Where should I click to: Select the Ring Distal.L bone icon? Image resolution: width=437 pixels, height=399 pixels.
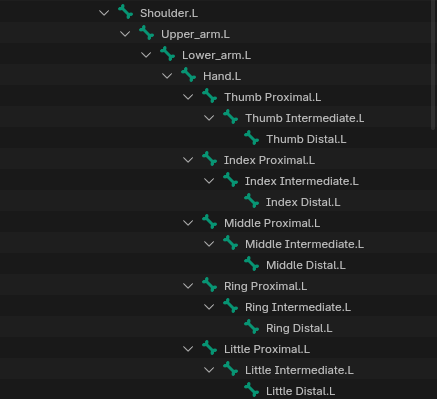click(x=251, y=327)
